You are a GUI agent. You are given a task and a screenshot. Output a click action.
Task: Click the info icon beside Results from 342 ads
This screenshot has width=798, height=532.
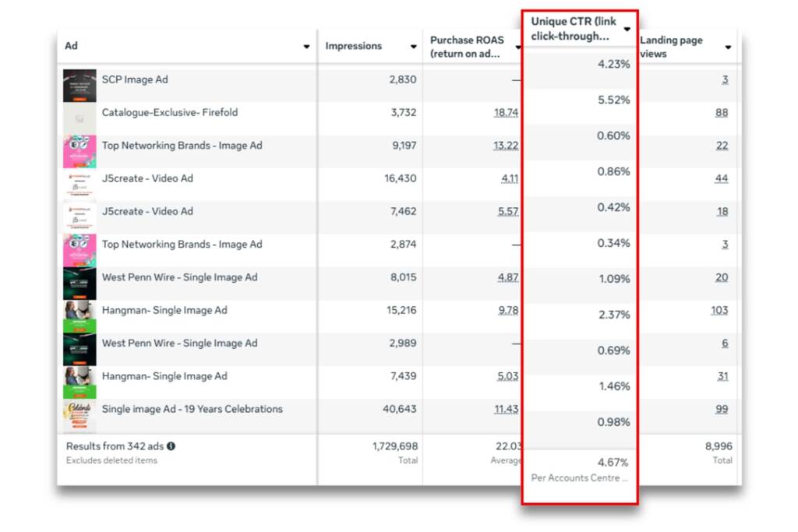point(171,446)
